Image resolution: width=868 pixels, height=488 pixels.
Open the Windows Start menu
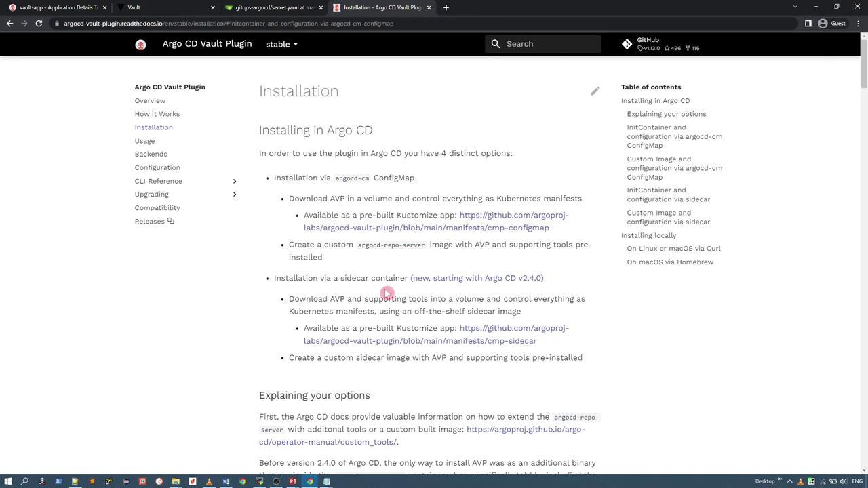(8, 481)
